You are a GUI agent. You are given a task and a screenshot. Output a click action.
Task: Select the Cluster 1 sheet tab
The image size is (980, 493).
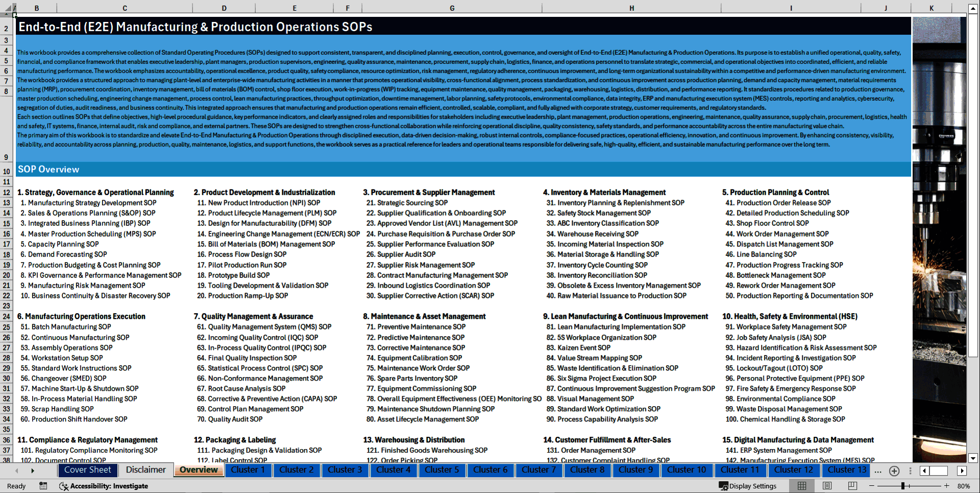(248, 470)
